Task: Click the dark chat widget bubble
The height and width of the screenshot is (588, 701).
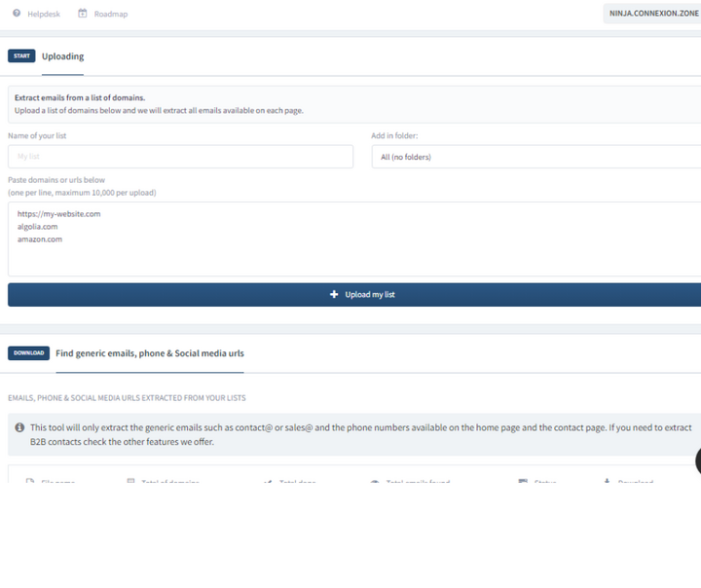Action: [697, 461]
